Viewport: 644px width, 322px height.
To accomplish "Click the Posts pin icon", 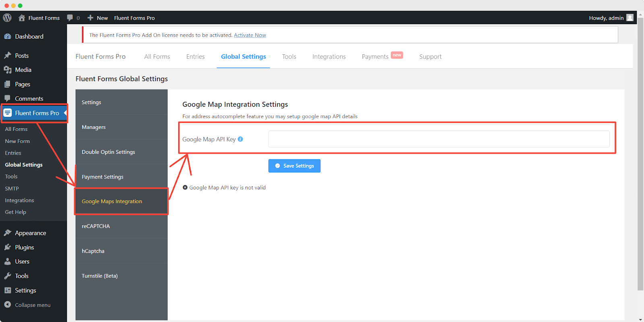I will pyautogui.click(x=8, y=56).
